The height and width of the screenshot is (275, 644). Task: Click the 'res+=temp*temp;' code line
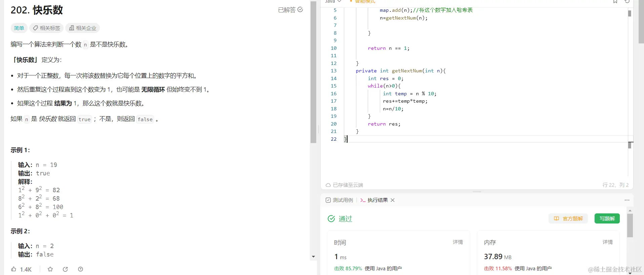[x=405, y=101]
